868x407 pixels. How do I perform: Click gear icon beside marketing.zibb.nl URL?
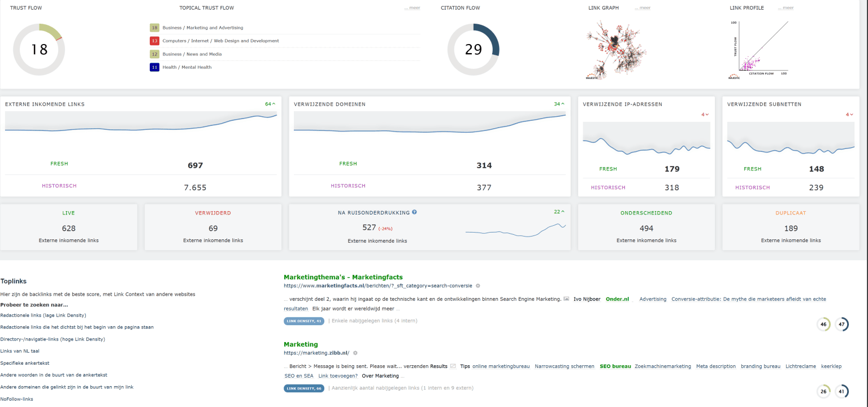point(355,353)
